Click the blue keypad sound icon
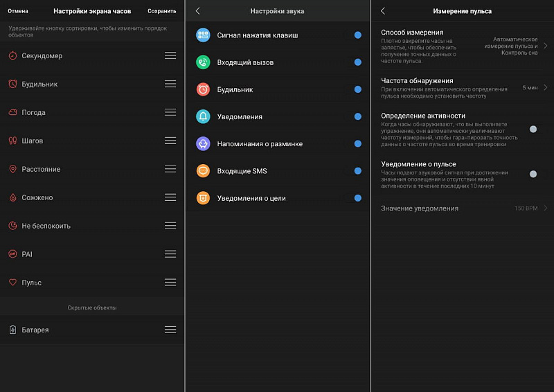Image resolution: width=554 pixels, height=392 pixels. pyautogui.click(x=203, y=35)
